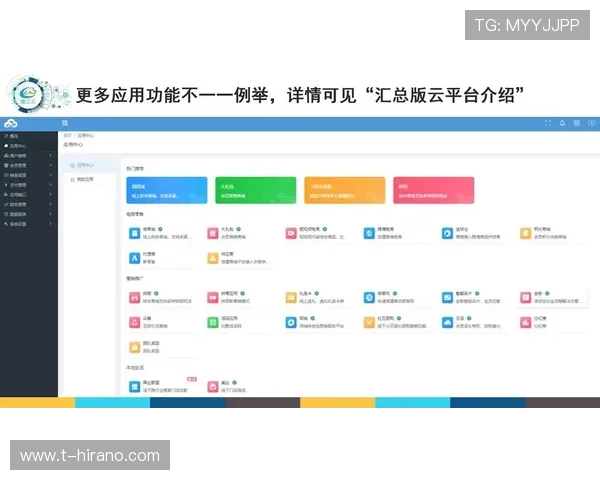
Task: Open the pink app icon right of 拼团
Action: (x=213, y=297)
